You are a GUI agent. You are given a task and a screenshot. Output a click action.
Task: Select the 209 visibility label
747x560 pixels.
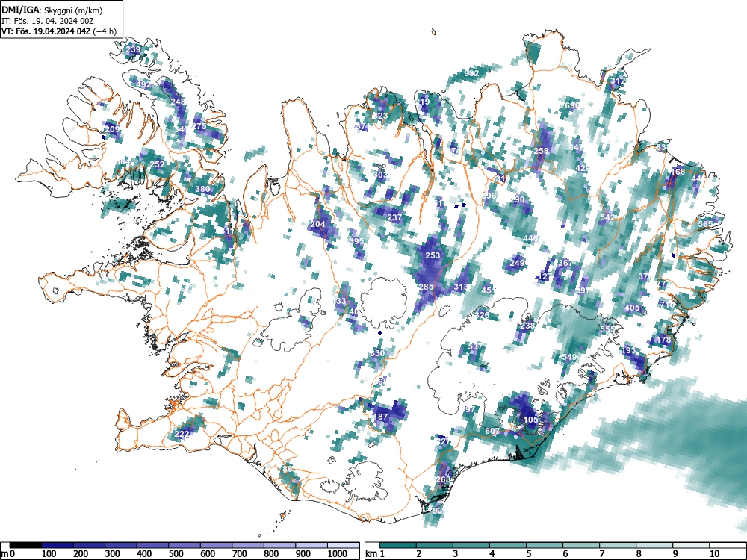[x=112, y=129]
